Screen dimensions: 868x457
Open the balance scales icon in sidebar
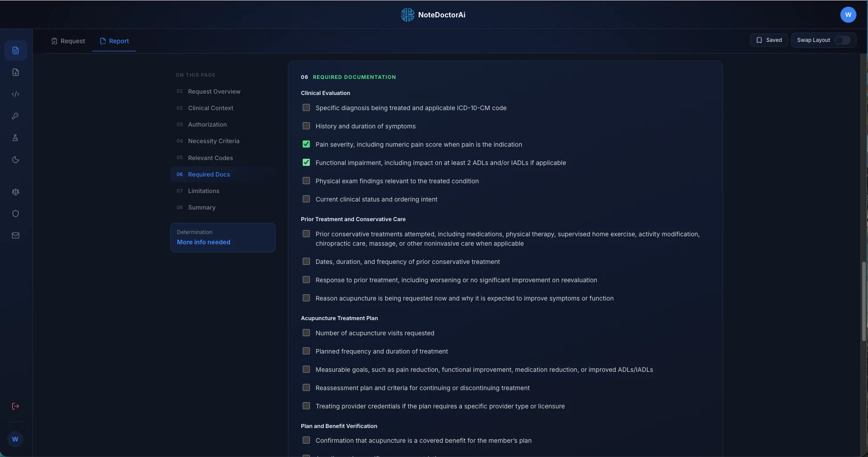click(x=16, y=192)
